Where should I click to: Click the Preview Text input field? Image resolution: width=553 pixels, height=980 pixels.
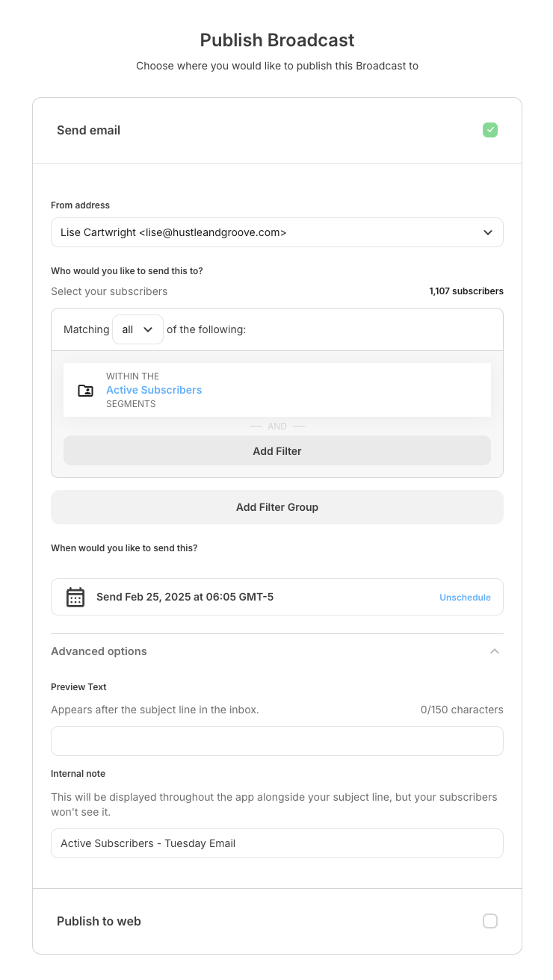[x=277, y=741]
